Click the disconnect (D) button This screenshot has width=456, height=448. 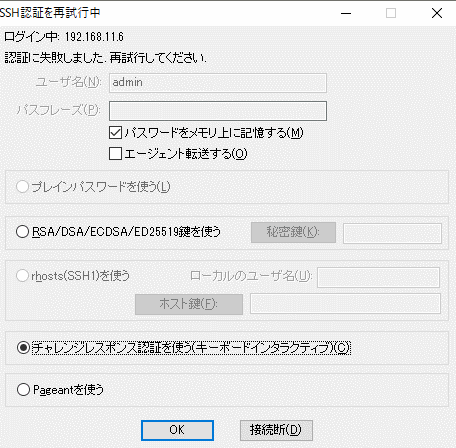(276, 430)
